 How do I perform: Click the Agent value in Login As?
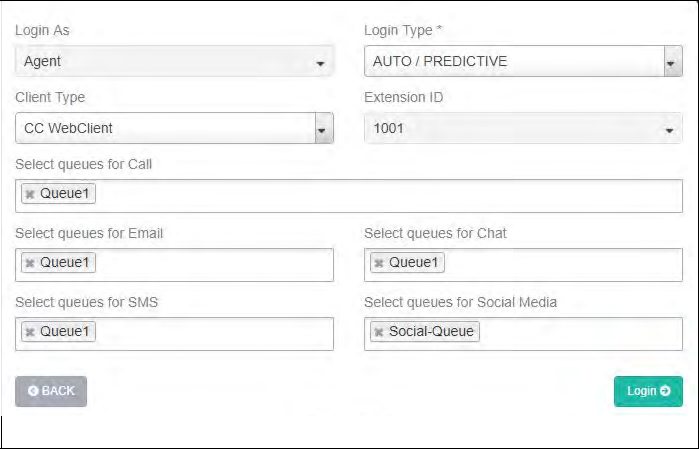43,62
